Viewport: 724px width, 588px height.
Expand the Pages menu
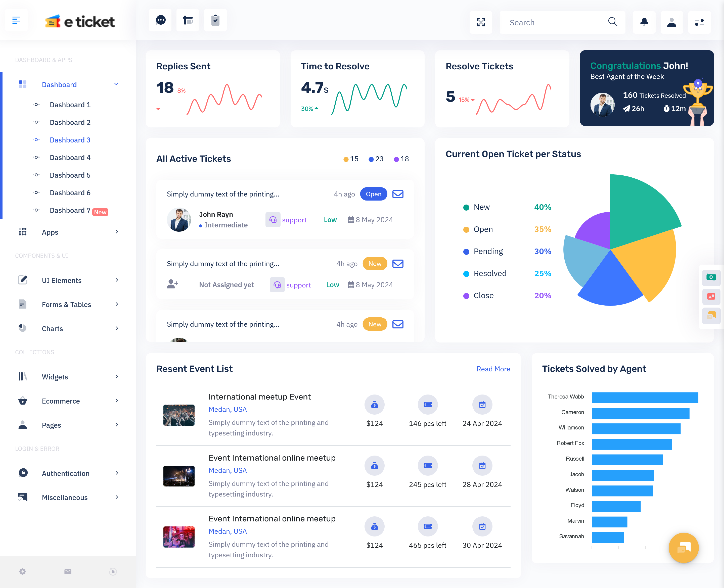68,425
